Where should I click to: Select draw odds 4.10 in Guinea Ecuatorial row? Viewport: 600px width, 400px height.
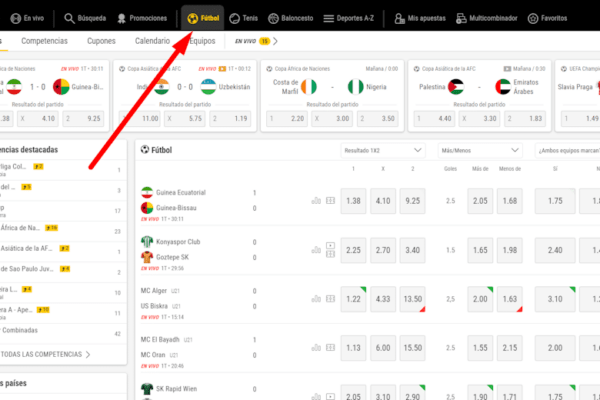pyautogui.click(x=383, y=201)
